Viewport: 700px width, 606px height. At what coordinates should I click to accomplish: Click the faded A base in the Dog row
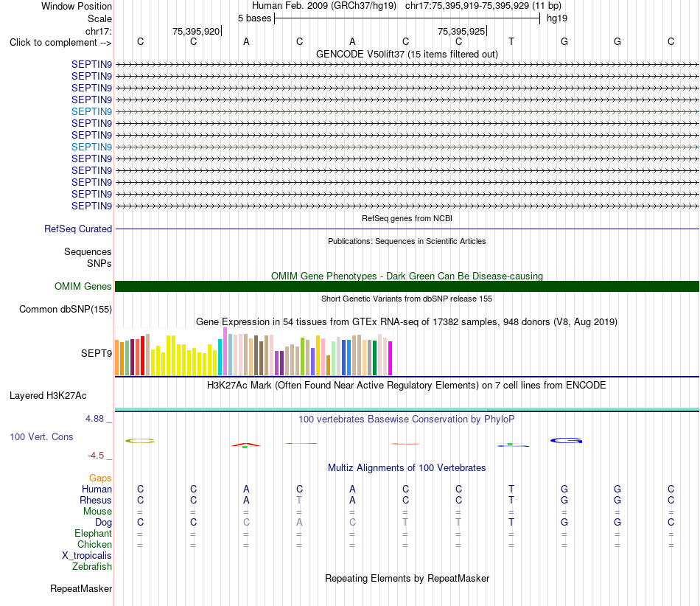click(299, 522)
